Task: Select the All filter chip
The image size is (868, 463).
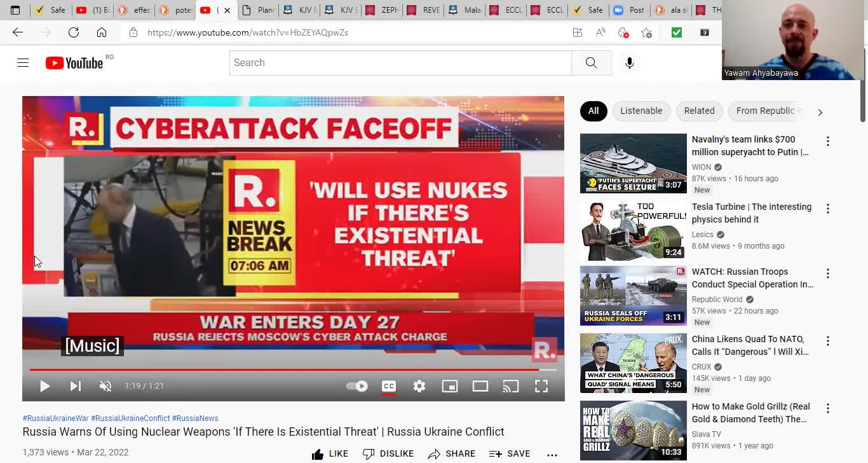Action: (x=593, y=111)
